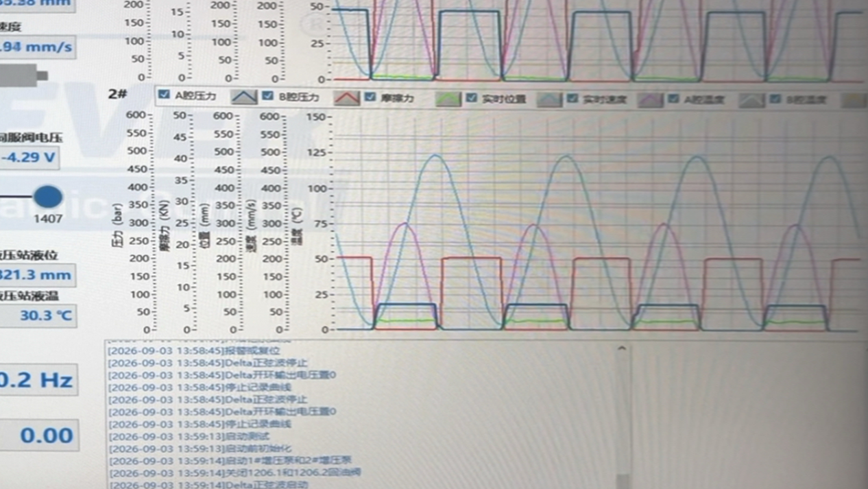Click the blue slider knob above 1407
Screen dimensions: 868x489
point(48,197)
